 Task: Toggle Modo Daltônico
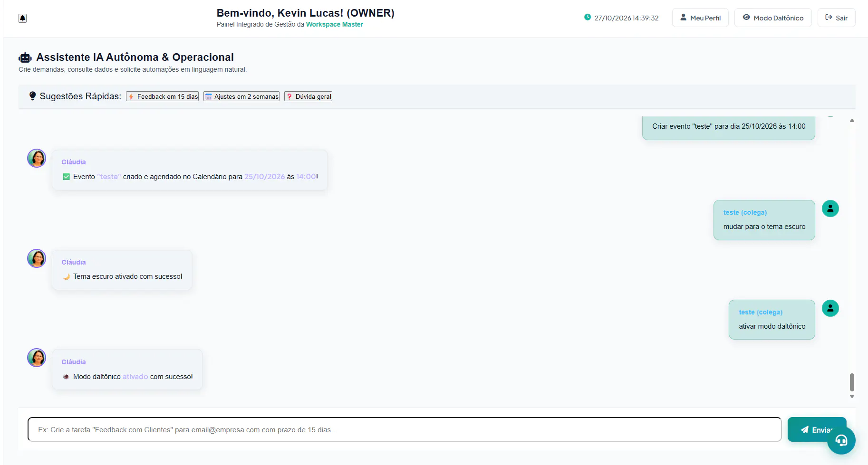[x=773, y=18]
